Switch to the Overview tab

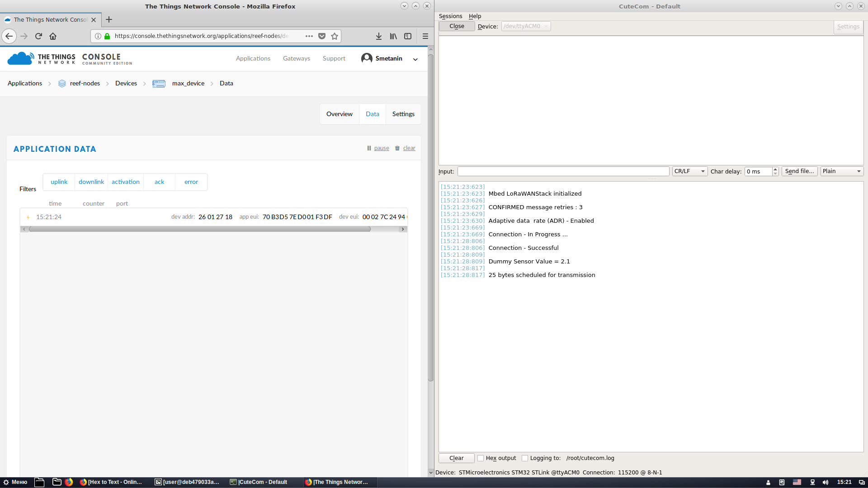340,114
